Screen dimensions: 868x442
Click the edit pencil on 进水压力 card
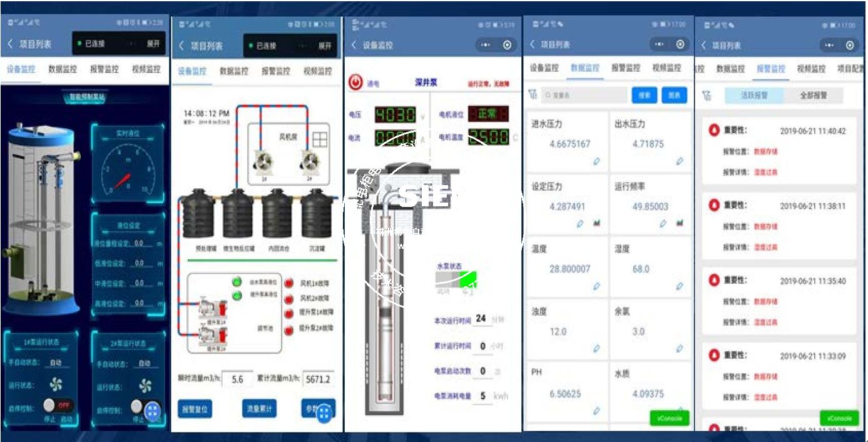[596, 161]
